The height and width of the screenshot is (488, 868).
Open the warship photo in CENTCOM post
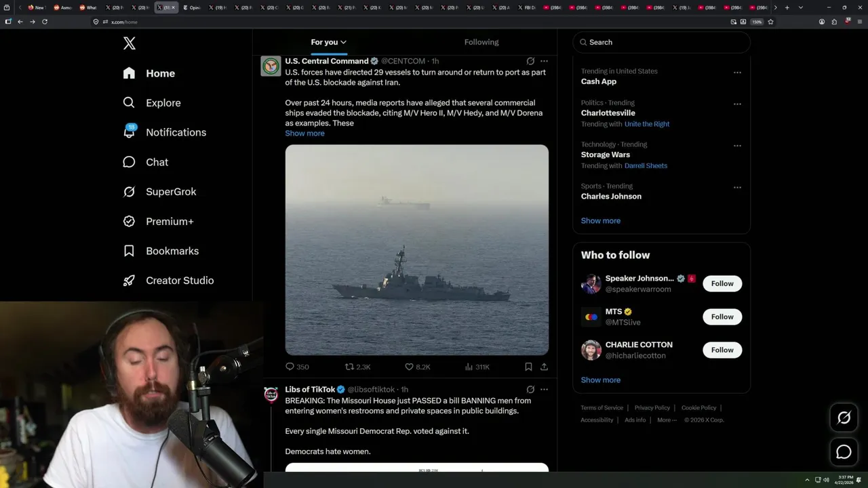(416, 249)
